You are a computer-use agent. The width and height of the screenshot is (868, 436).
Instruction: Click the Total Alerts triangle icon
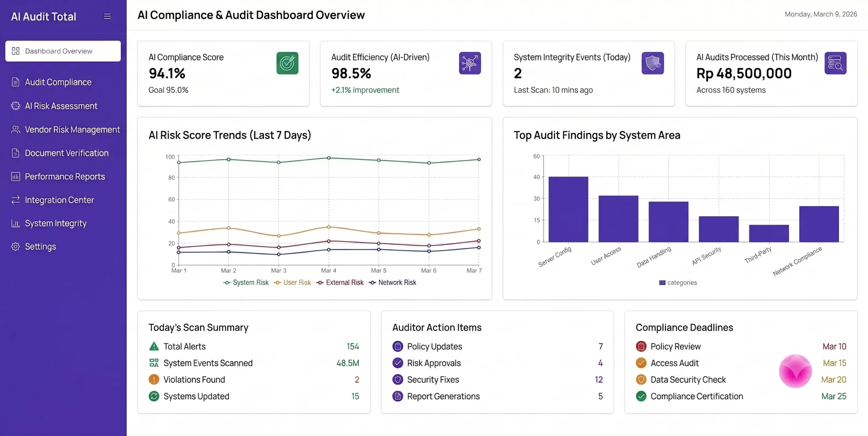click(154, 346)
